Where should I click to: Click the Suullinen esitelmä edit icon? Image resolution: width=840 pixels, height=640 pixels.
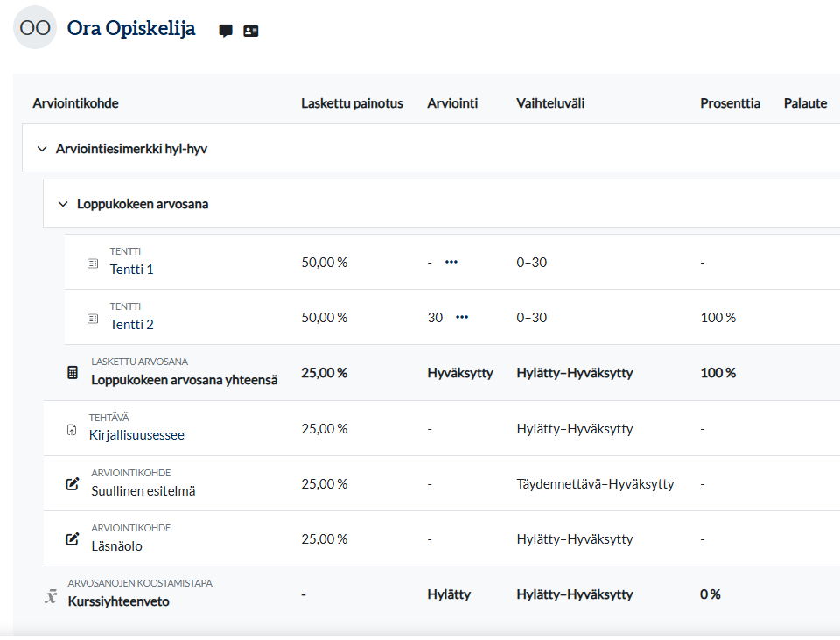[73, 484]
